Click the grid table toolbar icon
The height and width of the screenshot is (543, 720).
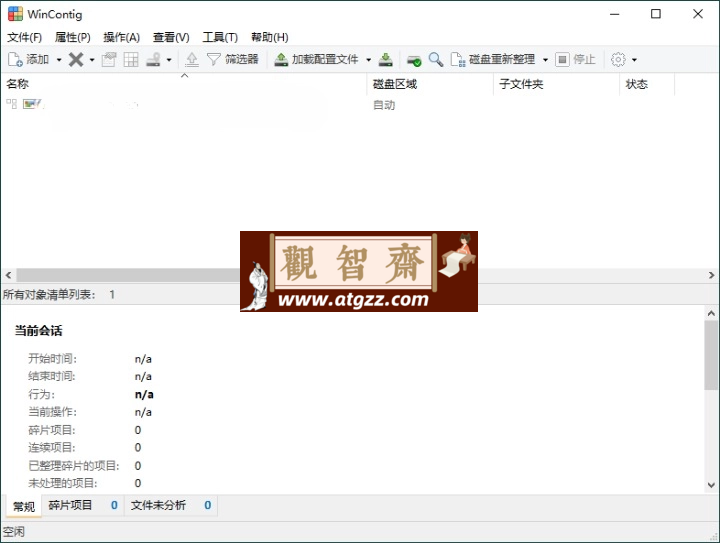(x=131, y=60)
